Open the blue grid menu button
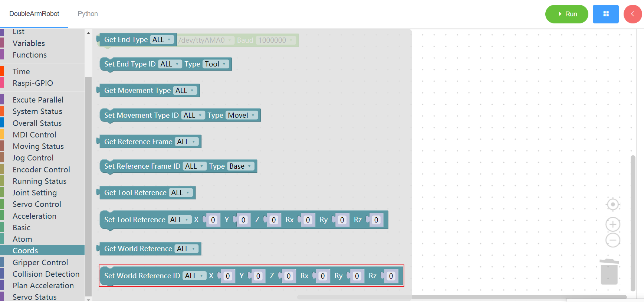 pos(606,14)
